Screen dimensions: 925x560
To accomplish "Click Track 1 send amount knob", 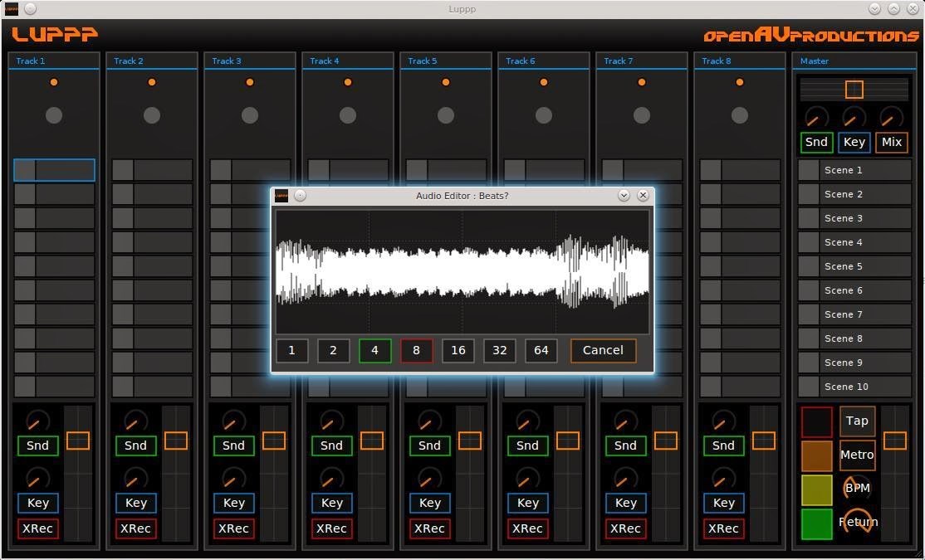I will click(37, 422).
